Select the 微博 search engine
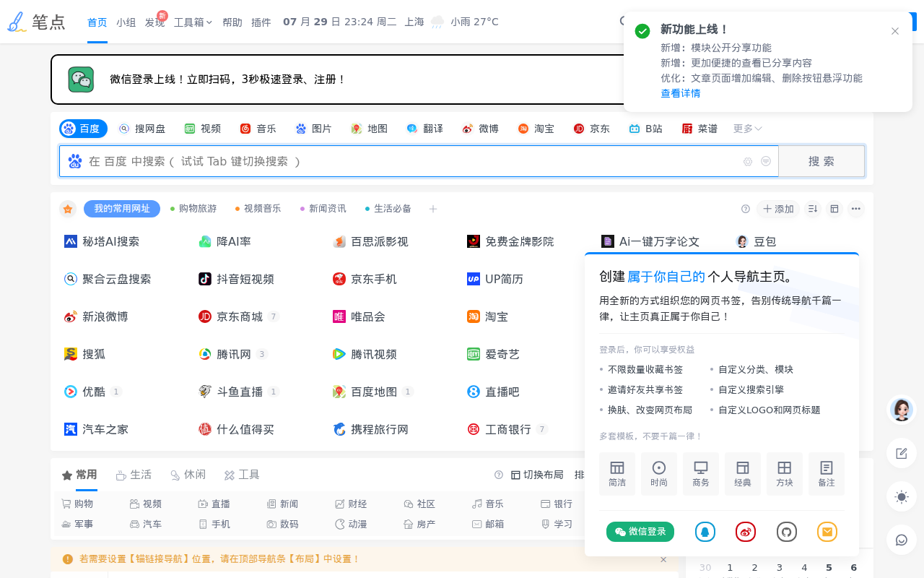This screenshot has height=578, width=924. [x=481, y=129]
